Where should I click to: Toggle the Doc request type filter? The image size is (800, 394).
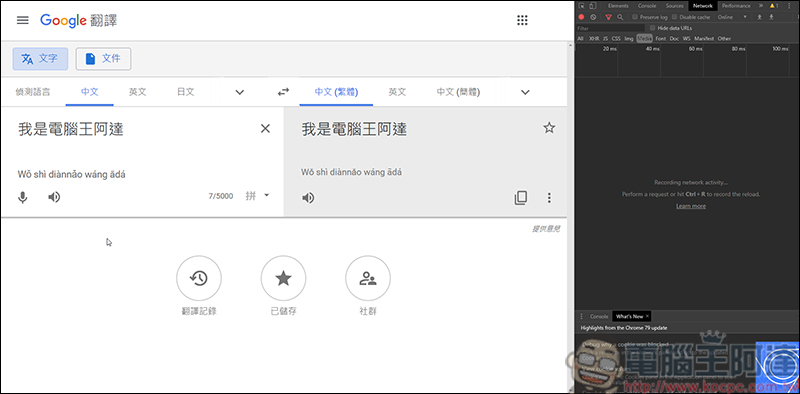tap(674, 38)
